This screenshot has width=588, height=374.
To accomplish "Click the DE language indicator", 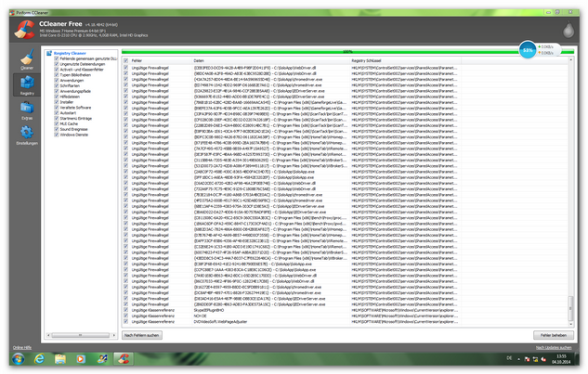I will [x=509, y=358].
